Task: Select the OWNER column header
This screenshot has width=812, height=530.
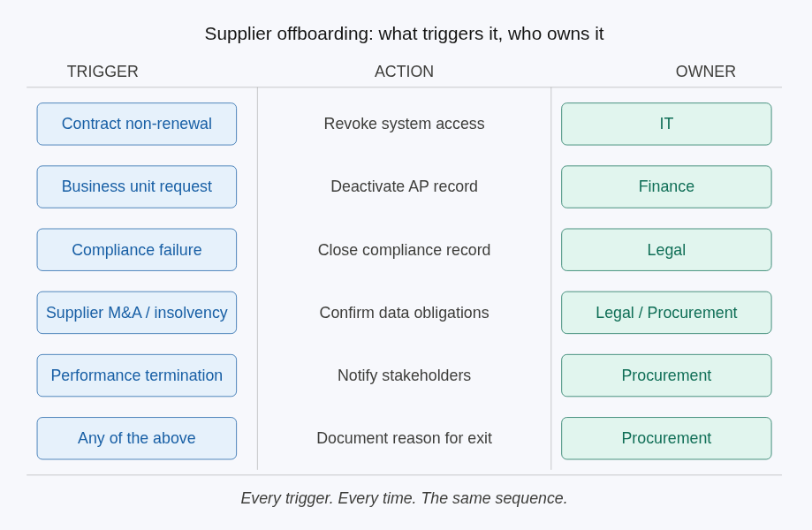Action: tap(705, 72)
